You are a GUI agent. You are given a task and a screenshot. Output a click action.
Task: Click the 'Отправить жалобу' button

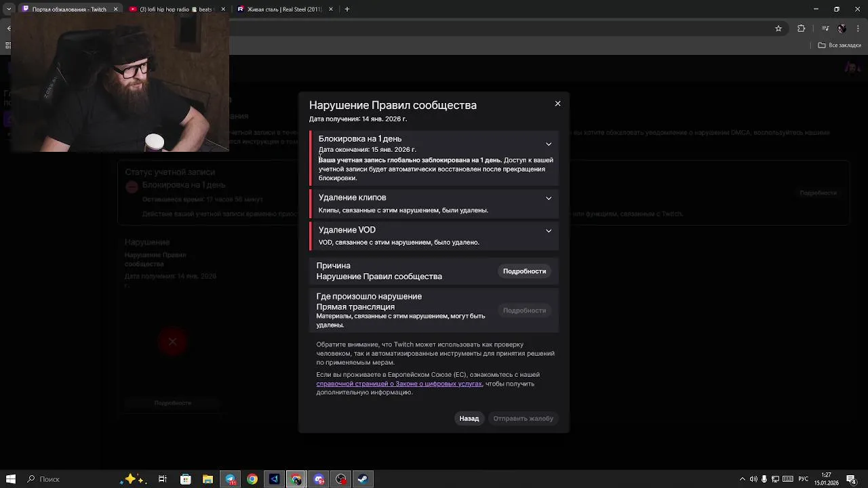point(523,418)
